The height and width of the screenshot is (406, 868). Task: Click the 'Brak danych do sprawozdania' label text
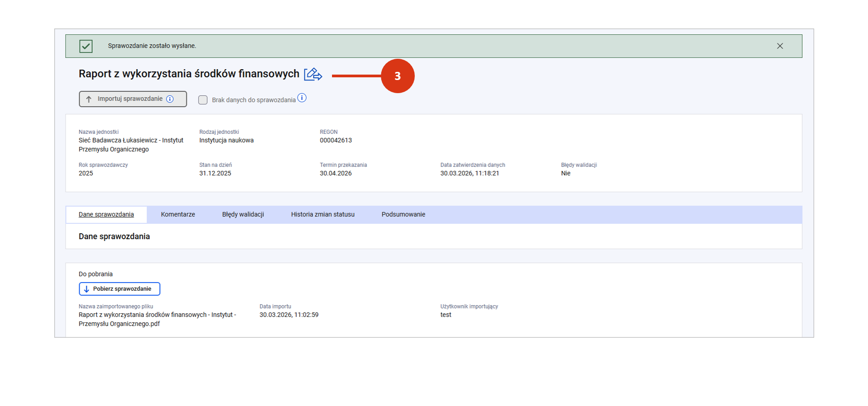click(253, 100)
